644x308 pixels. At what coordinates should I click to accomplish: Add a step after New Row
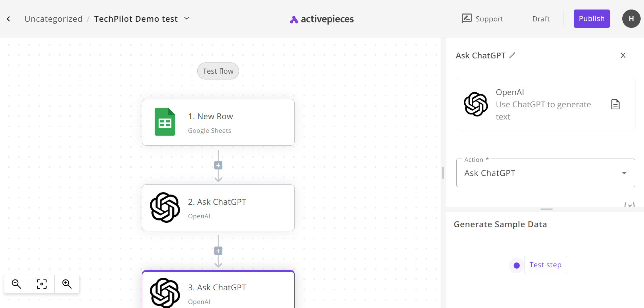[x=218, y=165]
